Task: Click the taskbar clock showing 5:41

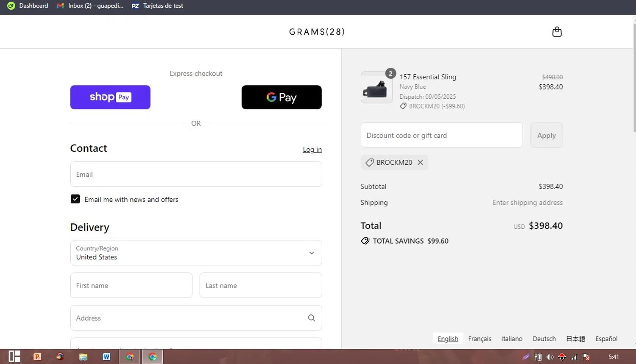Action: 614,357
